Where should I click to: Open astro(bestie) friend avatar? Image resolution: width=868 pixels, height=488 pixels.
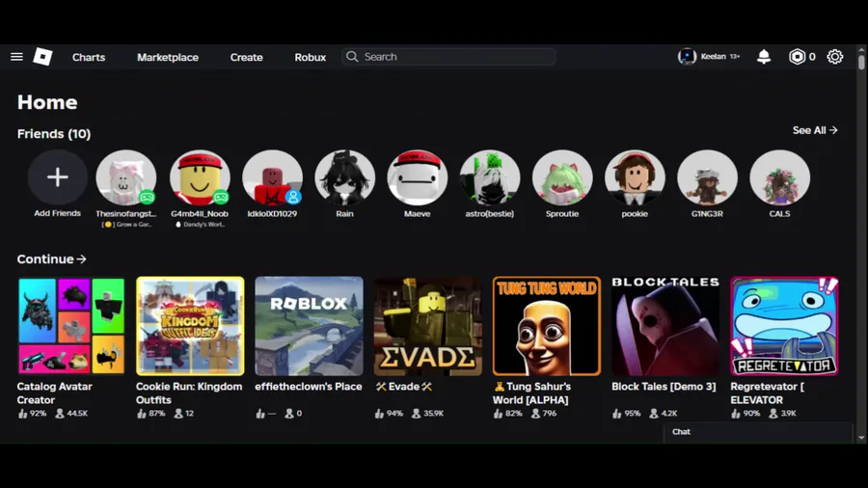point(489,177)
